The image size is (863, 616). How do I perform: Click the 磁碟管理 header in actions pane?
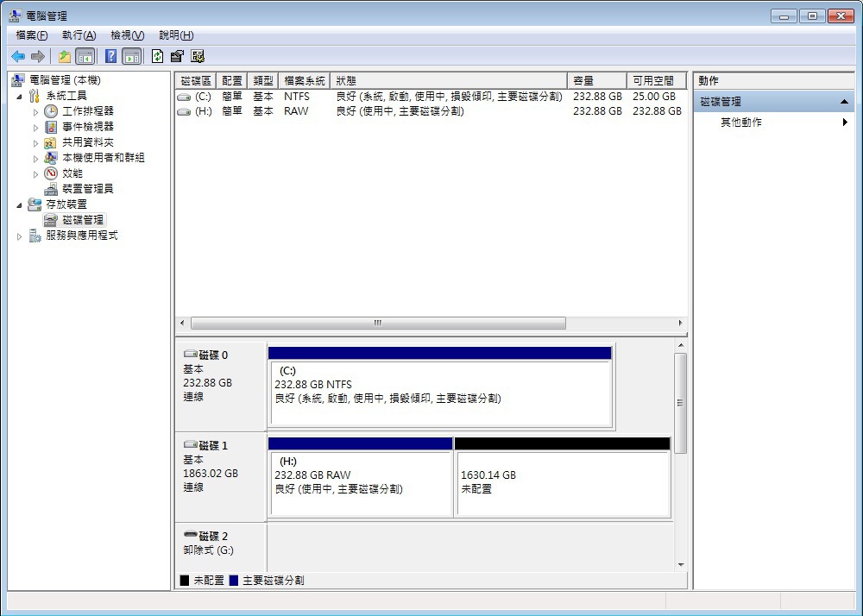[774, 102]
